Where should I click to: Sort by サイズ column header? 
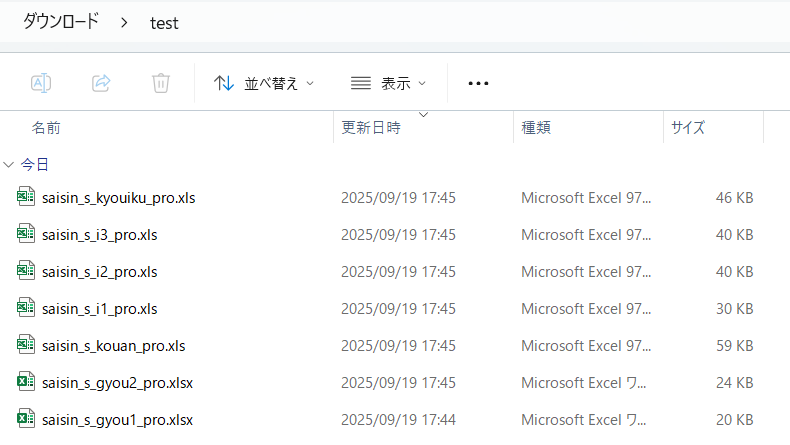click(688, 128)
